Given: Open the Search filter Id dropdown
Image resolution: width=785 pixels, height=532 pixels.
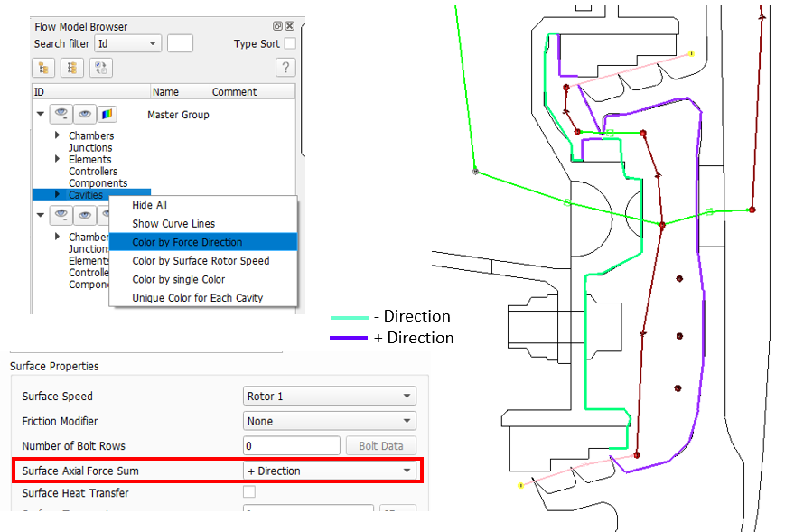Looking at the screenshot, I should (128, 43).
